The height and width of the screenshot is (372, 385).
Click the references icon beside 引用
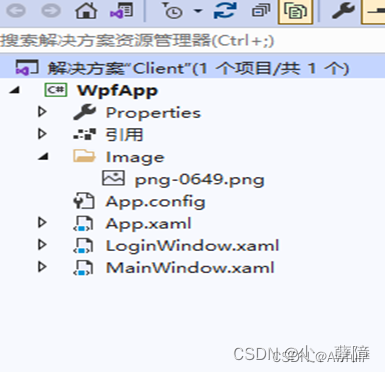click(x=85, y=134)
